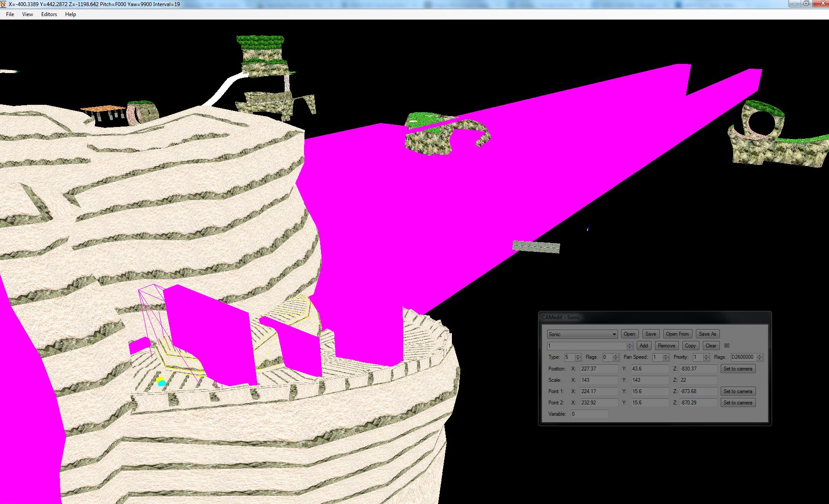Viewport: 829px width, 504px height.
Task: Click the camera entry index field
Action: (587, 346)
